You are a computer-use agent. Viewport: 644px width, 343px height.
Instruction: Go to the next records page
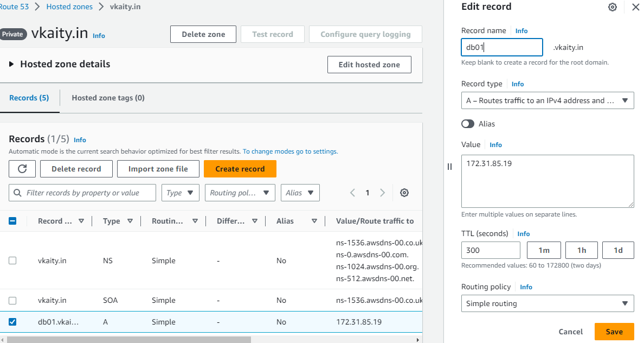tap(382, 193)
